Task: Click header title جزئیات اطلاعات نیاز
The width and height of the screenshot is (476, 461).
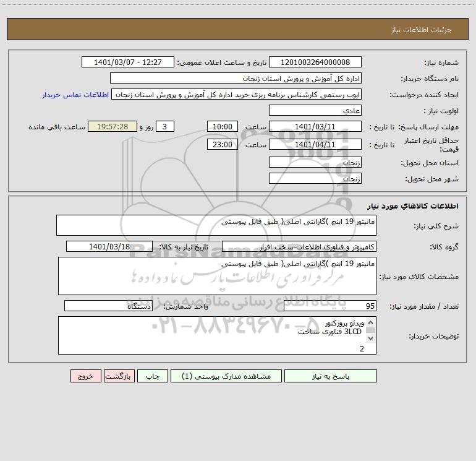Action: [422, 30]
